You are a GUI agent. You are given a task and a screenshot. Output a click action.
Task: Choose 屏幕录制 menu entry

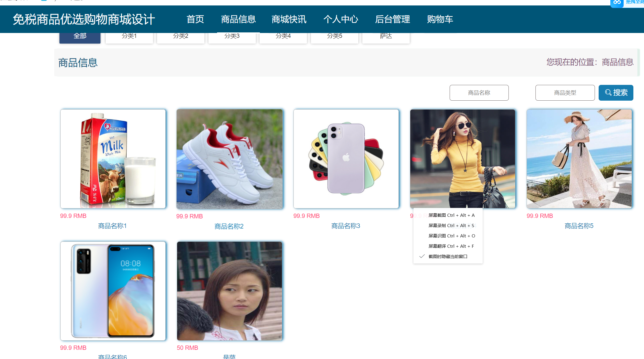tap(451, 225)
